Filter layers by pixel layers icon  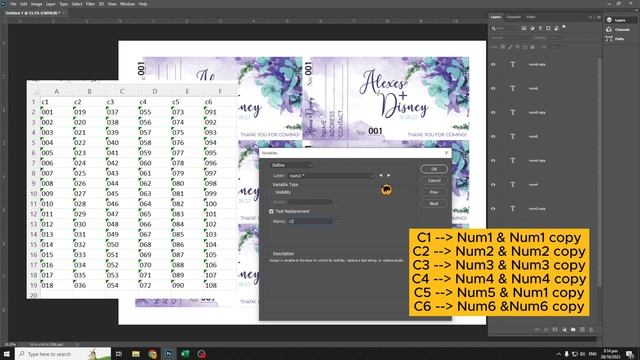pos(524,28)
